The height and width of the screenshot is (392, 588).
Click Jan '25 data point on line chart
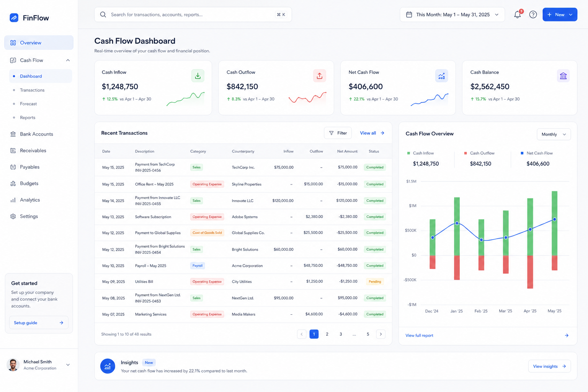point(457,223)
